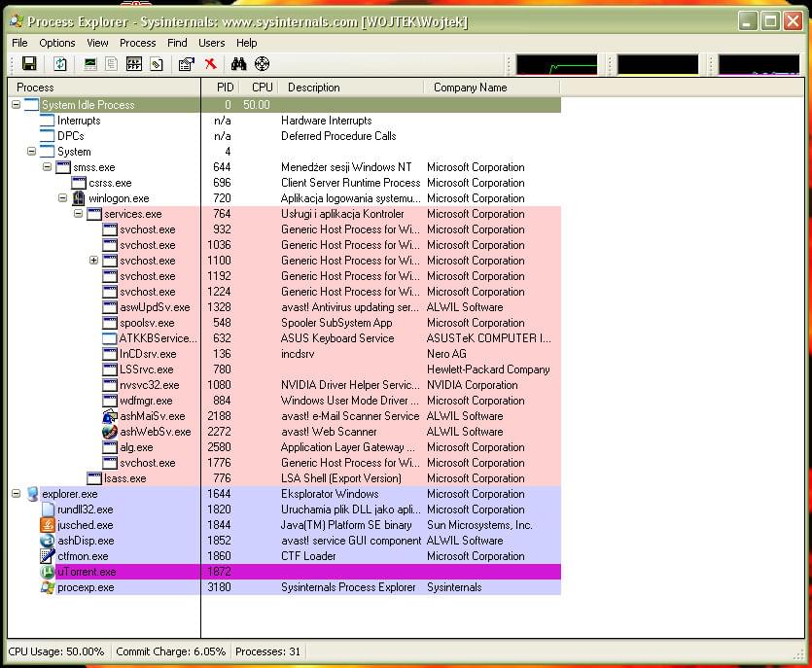This screenshot has height=668, width=812.
Task: Click the 'CPU Usage: 50.00%' status text
Action: (56, 651)
